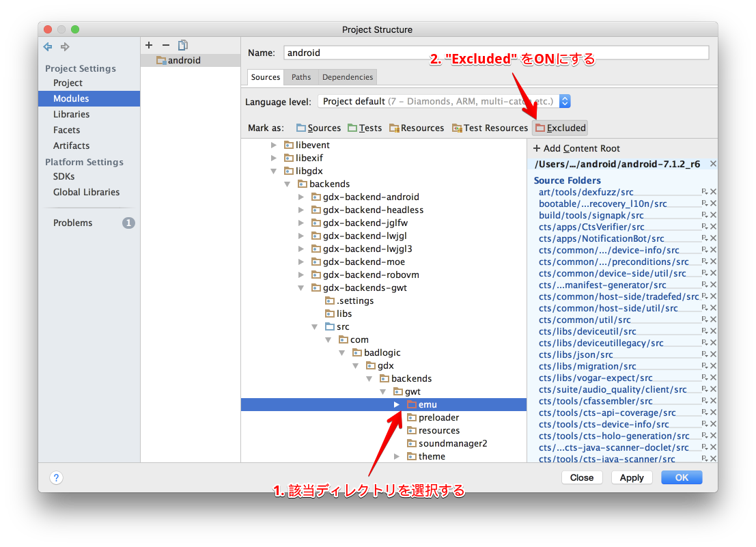Toggle Excluded for the selected emu folder
The width and height of the screenshot is (756, 547).
pos(560,128)
